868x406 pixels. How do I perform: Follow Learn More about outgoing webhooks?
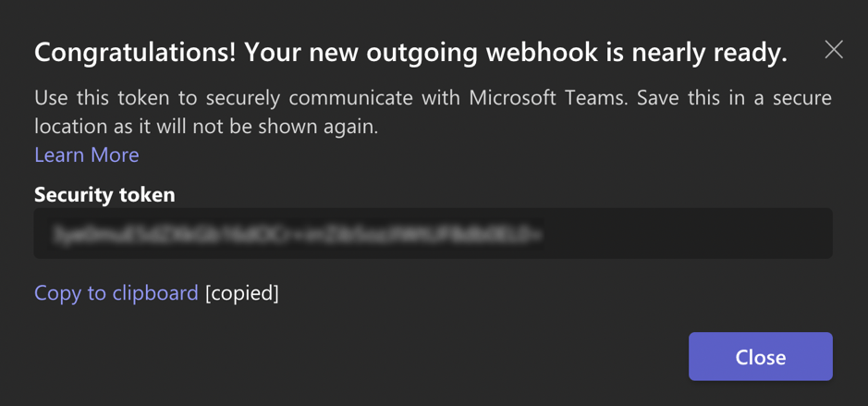pos(87,154)
